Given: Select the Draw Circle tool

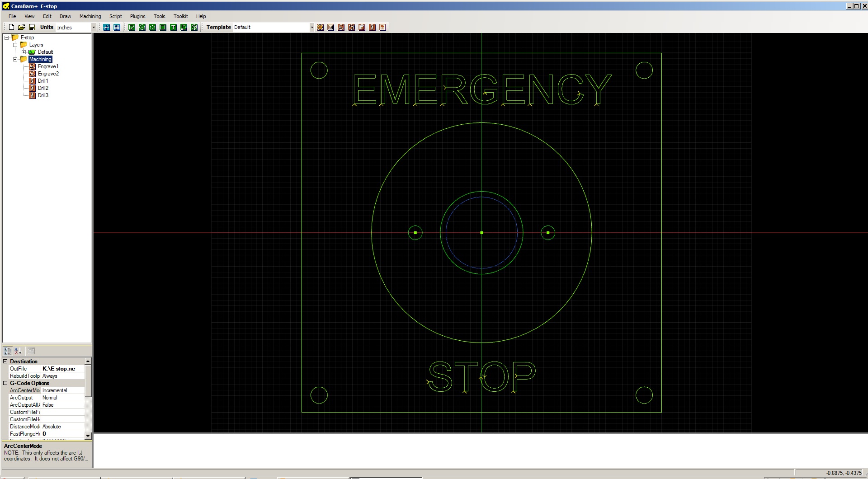Looking at the screenshot, I should [142, 27].
